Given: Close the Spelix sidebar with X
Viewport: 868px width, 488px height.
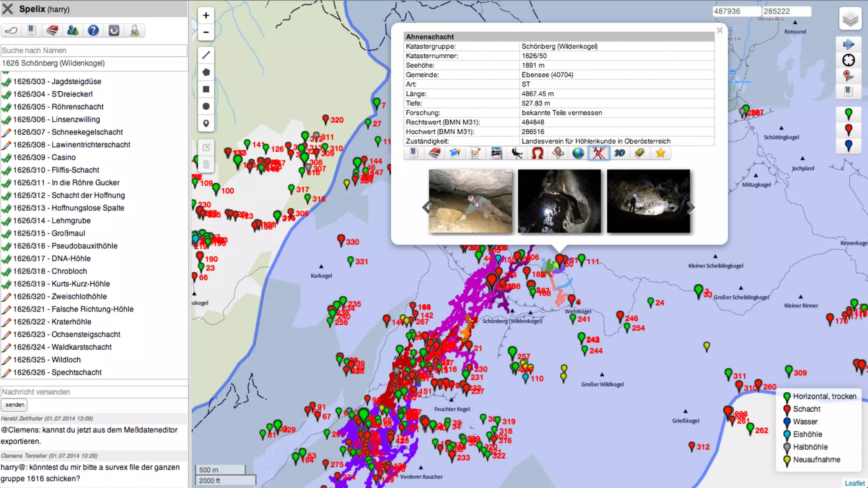Looking at the screenshot, I should (8, 9).
